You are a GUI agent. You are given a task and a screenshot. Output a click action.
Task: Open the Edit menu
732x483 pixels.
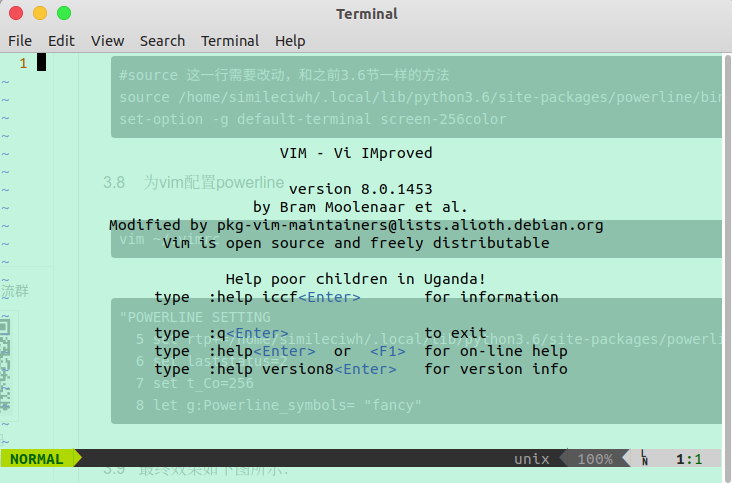click(x=61, y=41)
